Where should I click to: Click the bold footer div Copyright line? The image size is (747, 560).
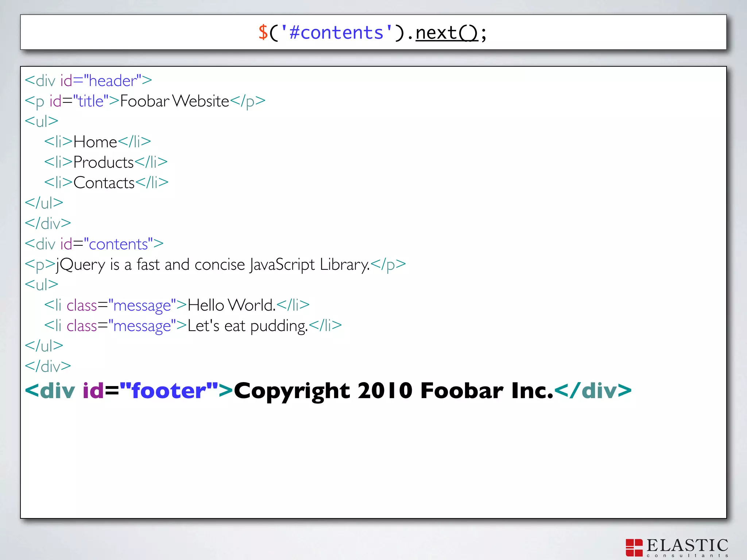328,391
